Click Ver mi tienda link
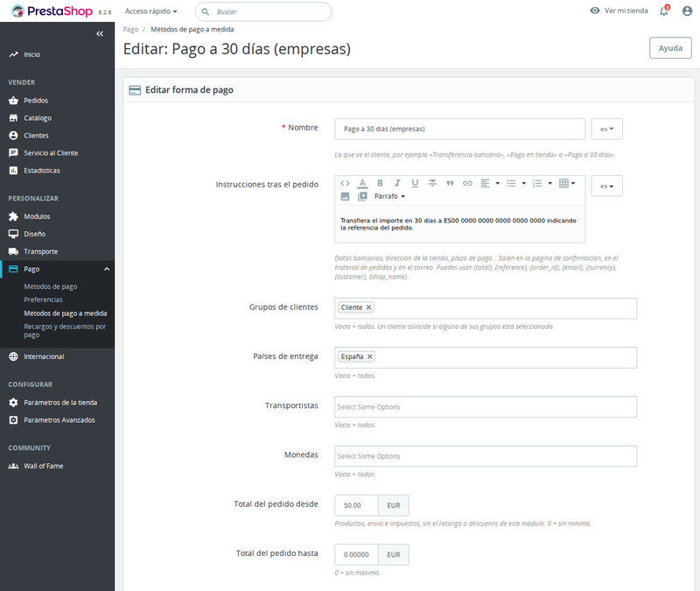This screenshot has height=591, width=700. [x=619, y=11]
